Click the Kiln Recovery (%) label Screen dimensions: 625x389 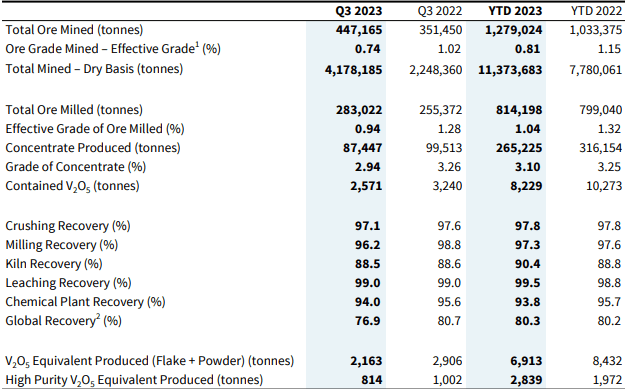54,264
